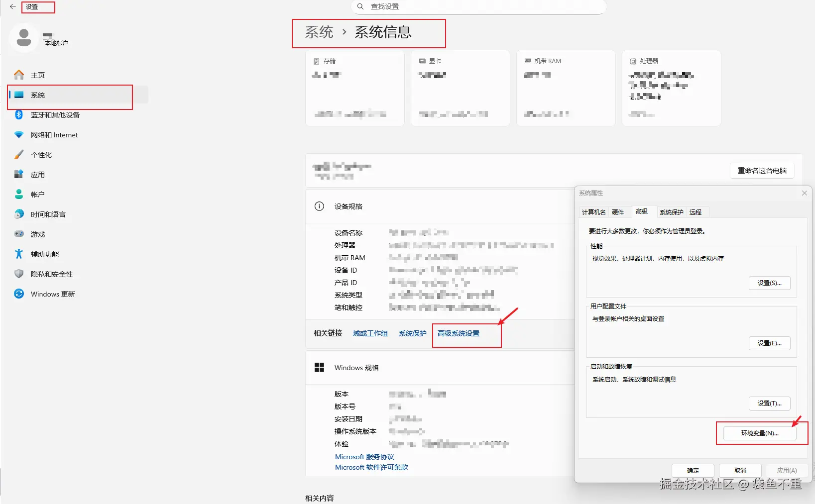The height and width of the screenshot is (504, 815).
Task: Open the 域或工作组 link
Action: 370,333
